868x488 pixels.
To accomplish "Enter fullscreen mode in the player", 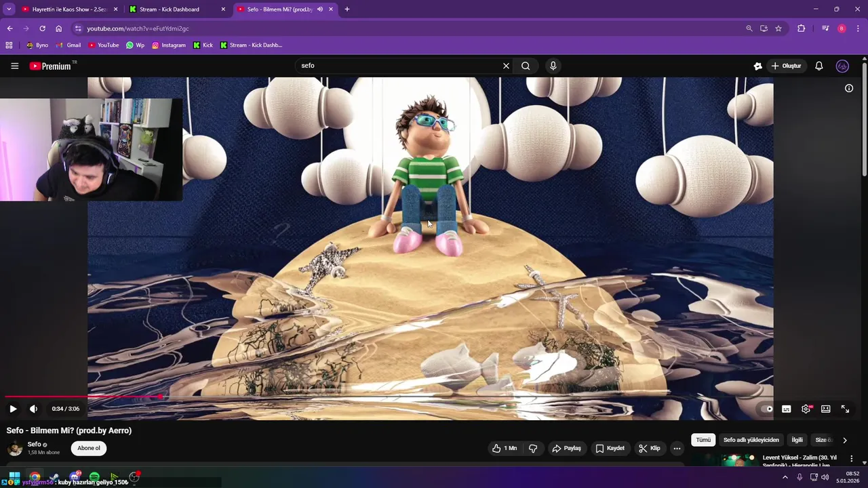I will (x=845, y=409).
